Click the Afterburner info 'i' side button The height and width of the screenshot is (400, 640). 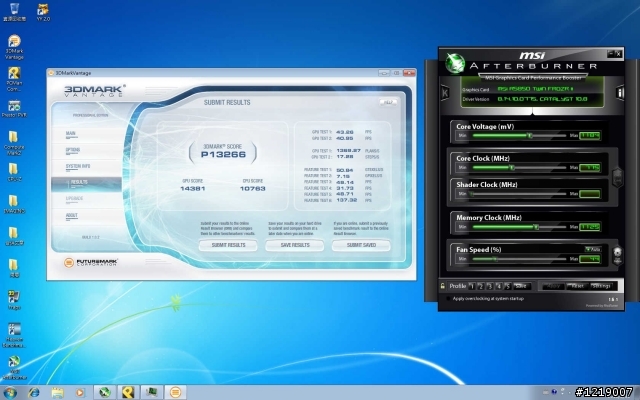620,93
